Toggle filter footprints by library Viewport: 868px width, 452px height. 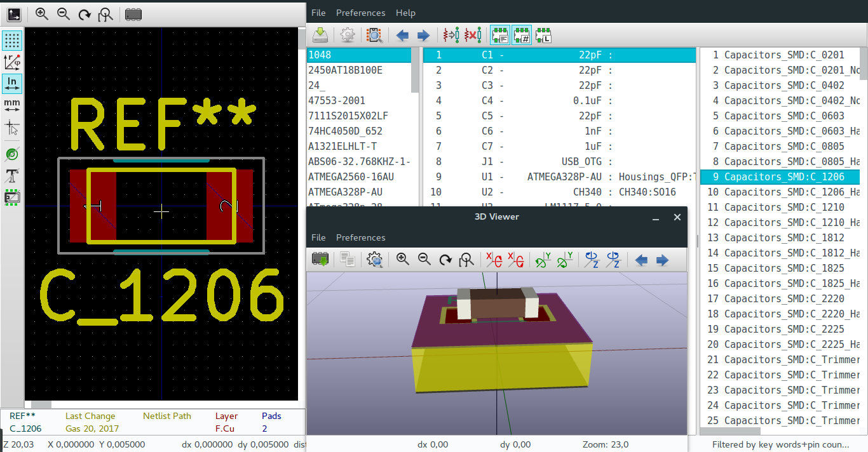[543, 35]
